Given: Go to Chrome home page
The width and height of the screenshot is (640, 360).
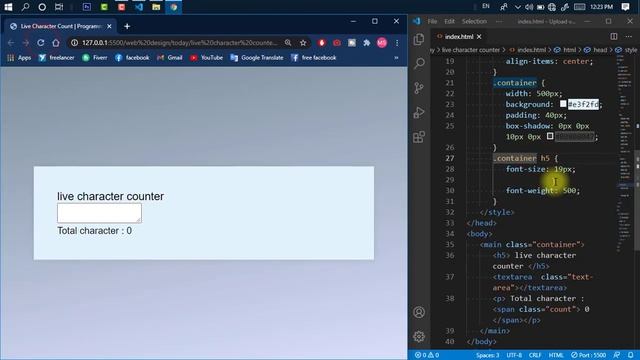Looking at the screenshot, I should coord(56,43).
